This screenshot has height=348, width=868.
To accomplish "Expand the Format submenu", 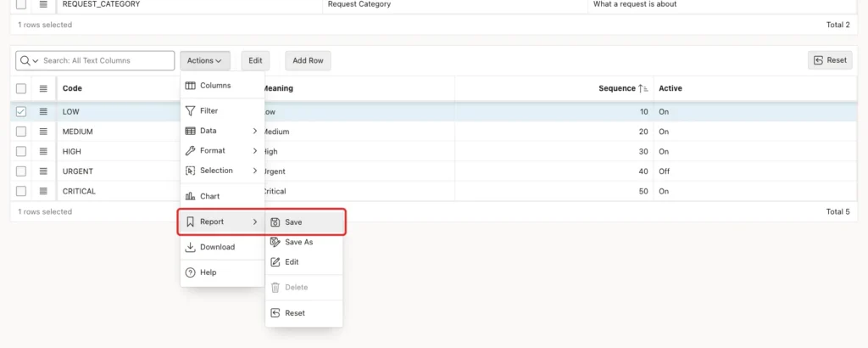I will coord(223,151).
